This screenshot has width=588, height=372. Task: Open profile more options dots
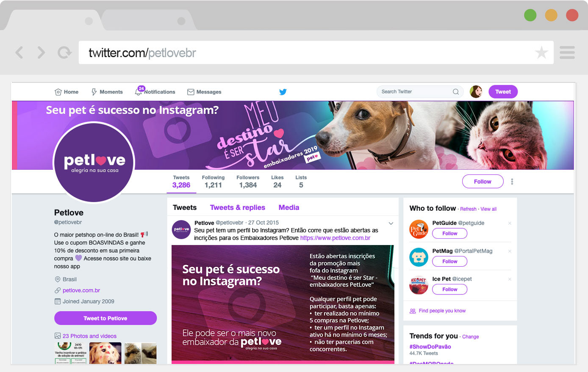point(512,182)
